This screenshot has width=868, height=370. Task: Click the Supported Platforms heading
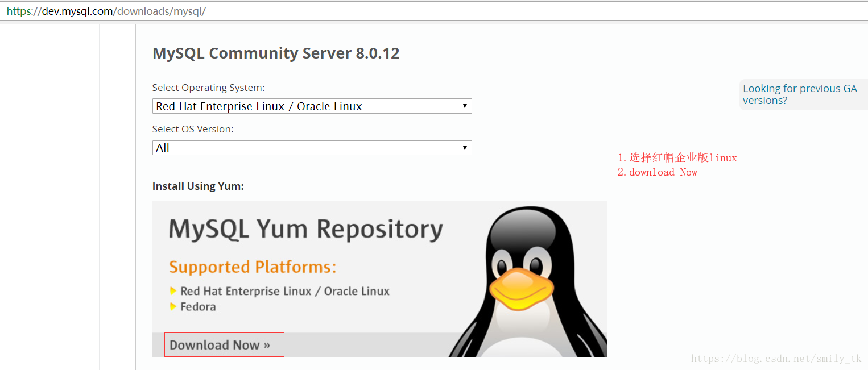pyautogui.click(x=253, y=267)
